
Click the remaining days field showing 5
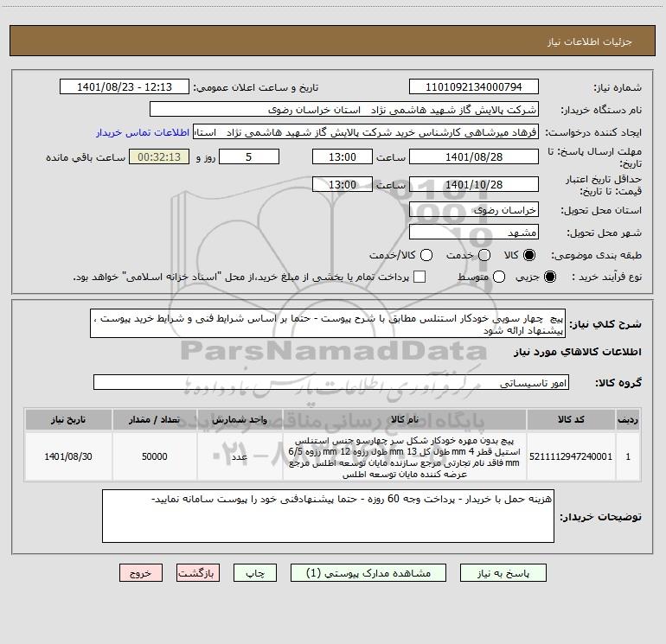pyautogui.click(x=249, y=156)
